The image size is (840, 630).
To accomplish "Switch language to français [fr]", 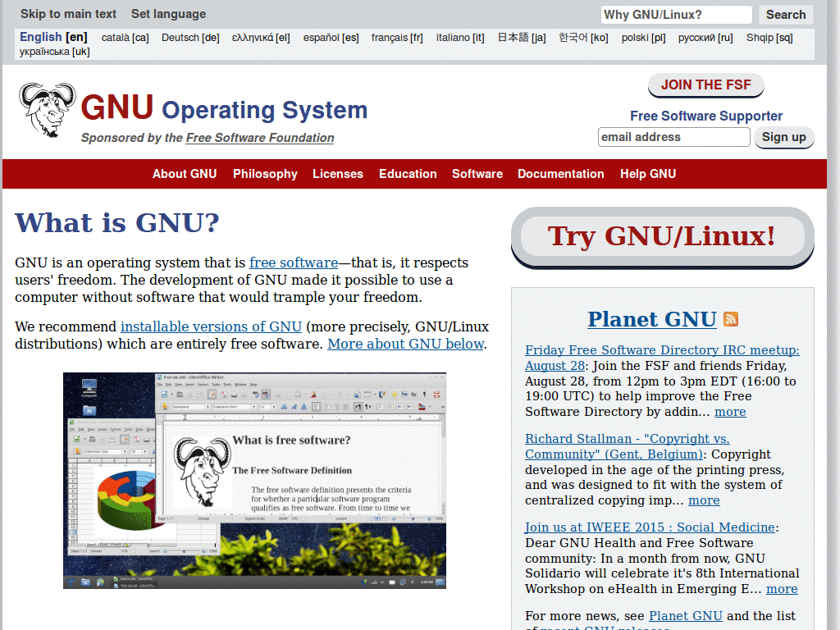I will pos(397,38).
